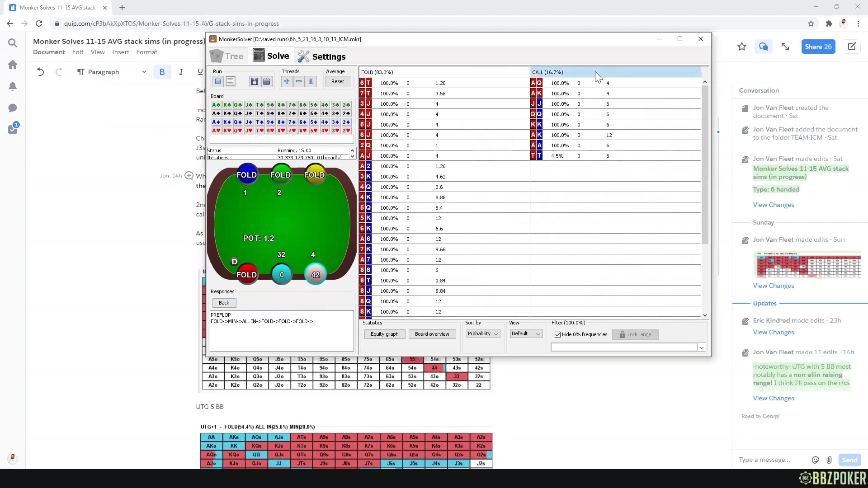Save the current run to disk
The height and width of the screenshot is (488, 868).
pos(255,81)
